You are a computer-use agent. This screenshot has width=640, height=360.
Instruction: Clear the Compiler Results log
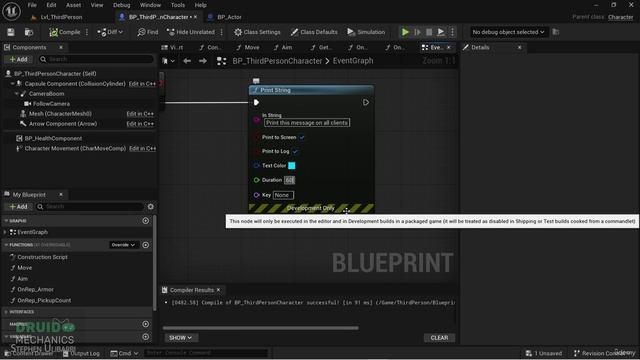tap(439, 338)
